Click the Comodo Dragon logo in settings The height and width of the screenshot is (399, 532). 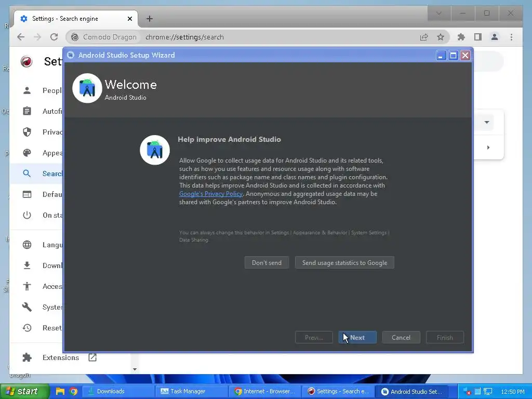point(26,61)
